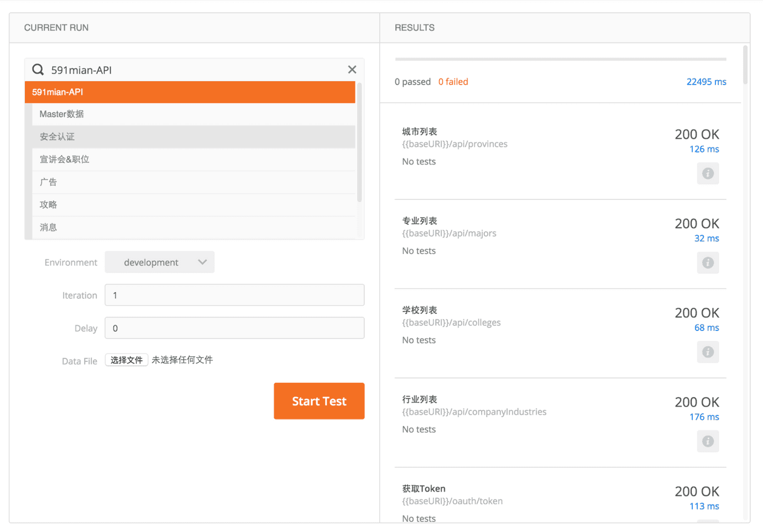
Task: Open the Environment development dropdown
Action: coord(160,262)
